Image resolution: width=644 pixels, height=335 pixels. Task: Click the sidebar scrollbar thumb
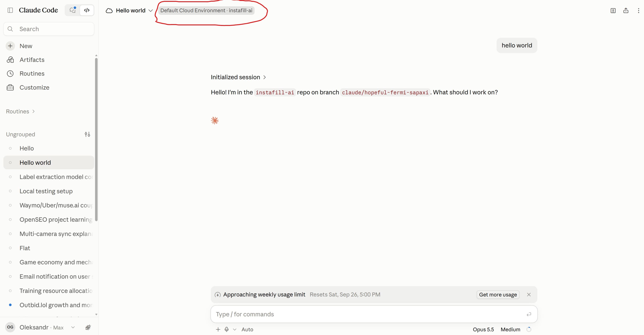(x=96, y=139)
